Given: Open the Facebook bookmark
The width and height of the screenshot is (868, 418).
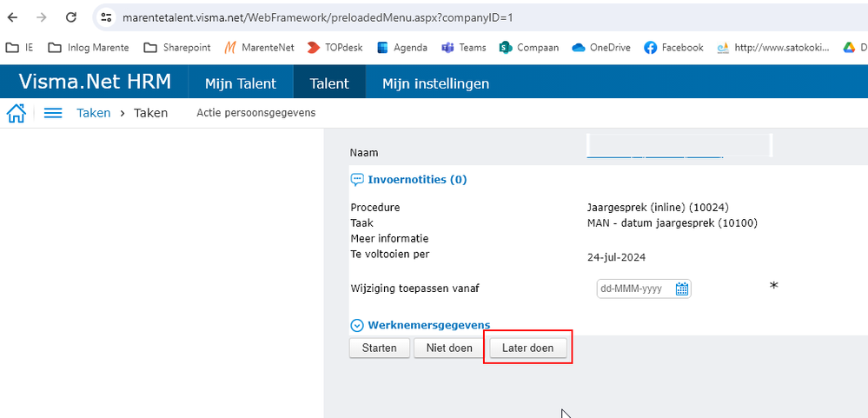Looking at the screenshot, I should coord(673,48).
